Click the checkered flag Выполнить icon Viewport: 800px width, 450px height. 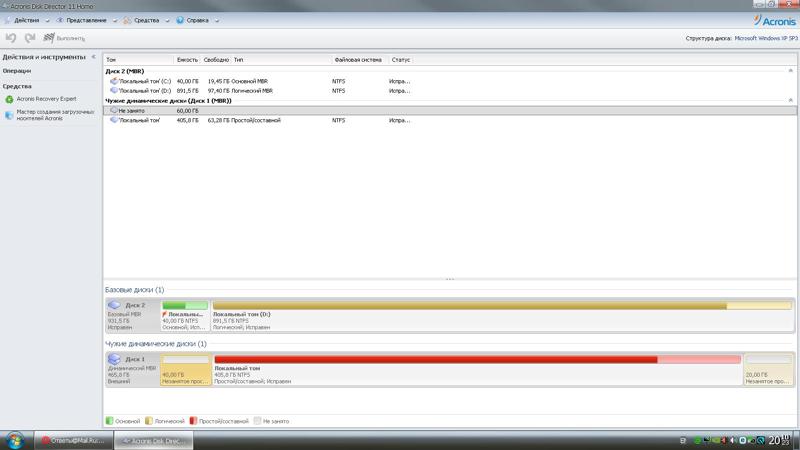pyautogui.click(x=49, y=38)
